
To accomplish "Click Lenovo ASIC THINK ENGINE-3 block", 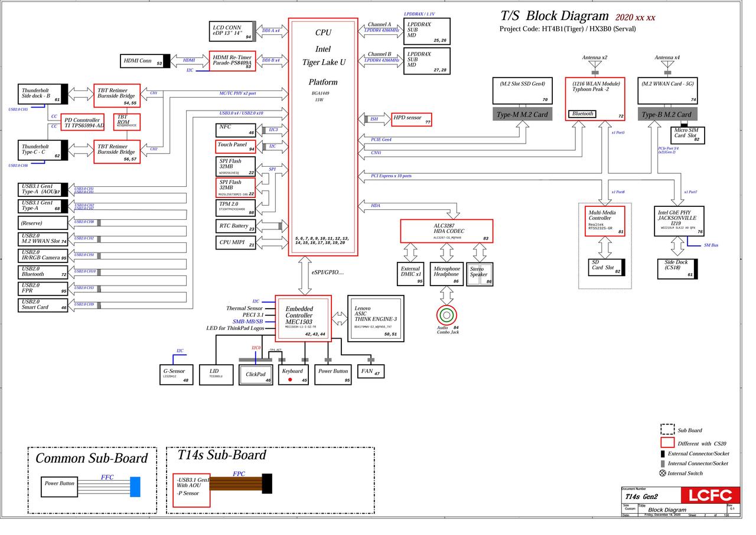I will (x=376, y=319).
